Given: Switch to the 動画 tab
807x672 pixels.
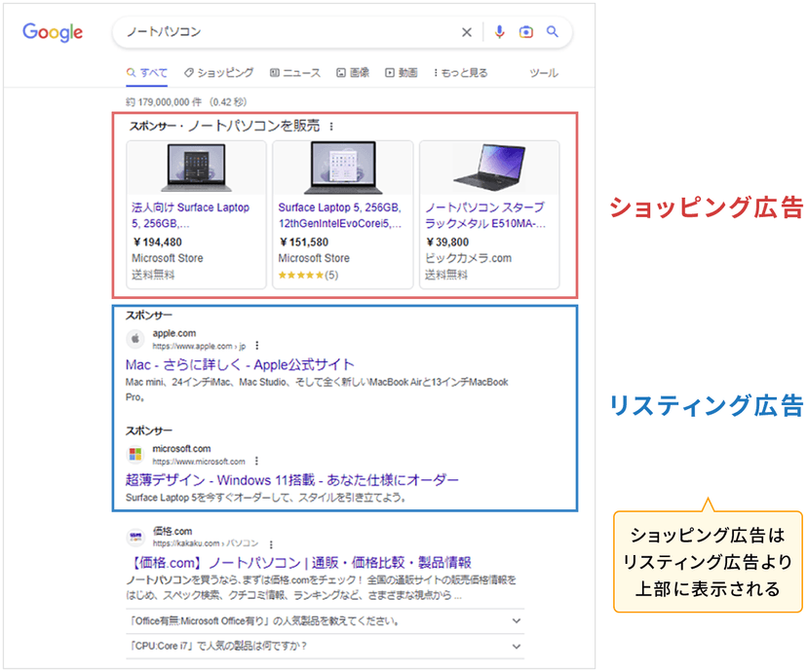Looking at the screenshot, I should click(402, 73).
